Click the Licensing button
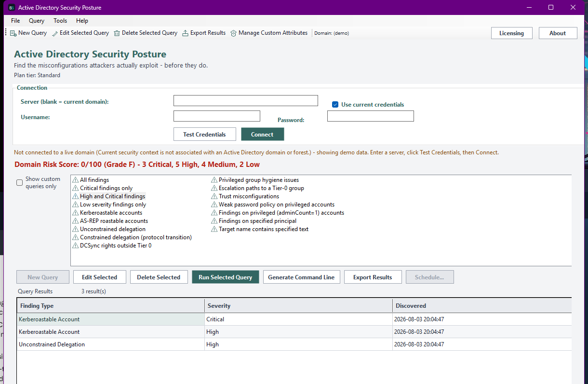 [511, 33]
